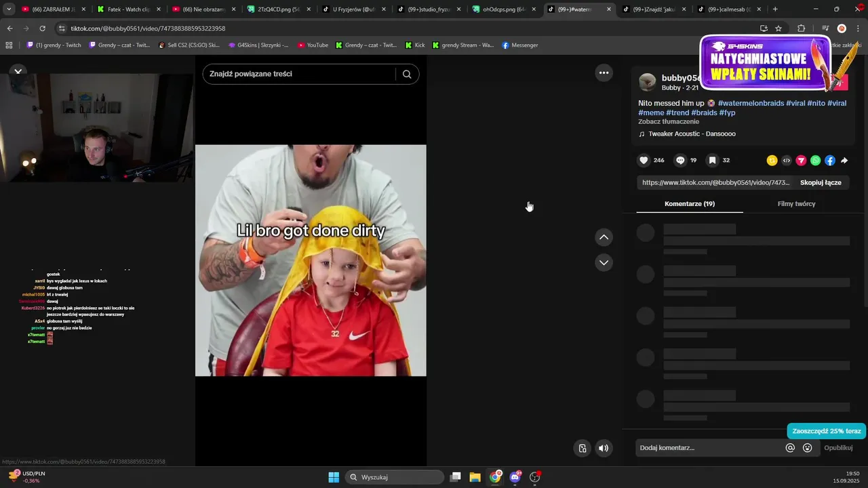Click 'Skopiuj łącze' to copy the link
The width and height of the screenshot is (868, 488).
click(821, 182)
